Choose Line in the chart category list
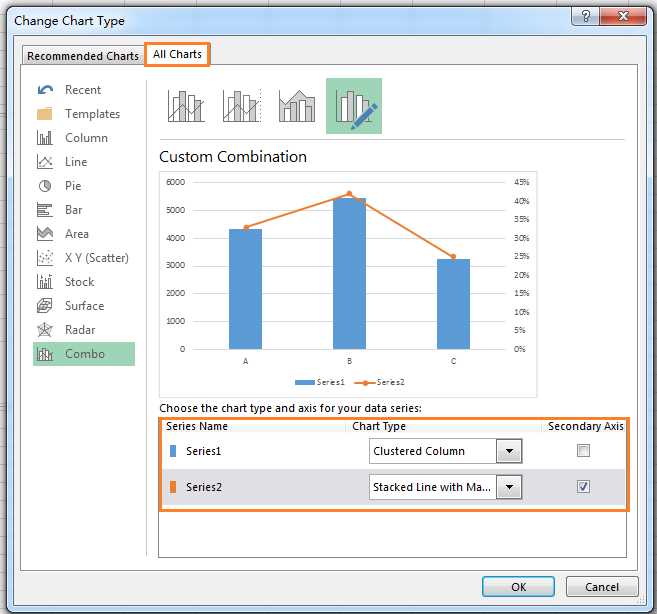This screenshot has height=614, width=657. [x=84, y=162]
